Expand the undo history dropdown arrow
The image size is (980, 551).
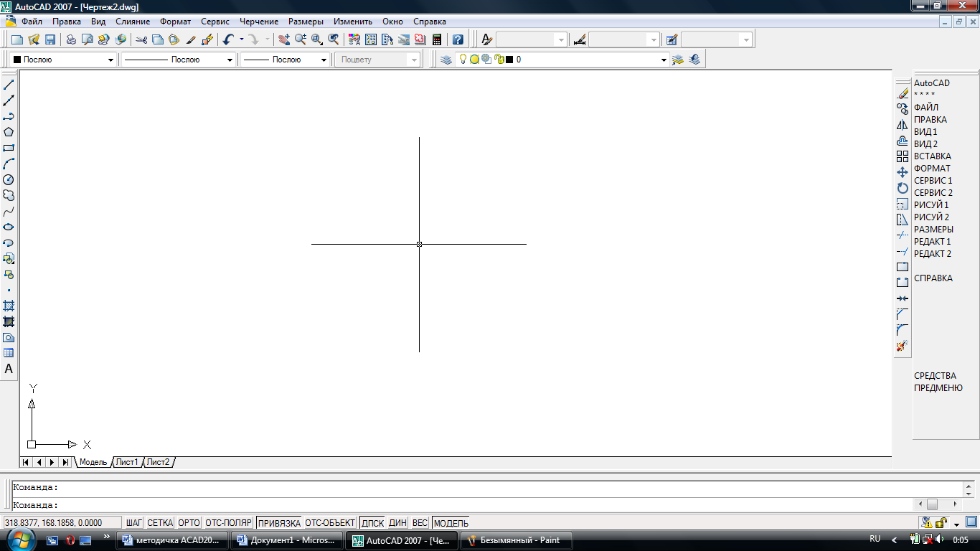tap(242, 39)
